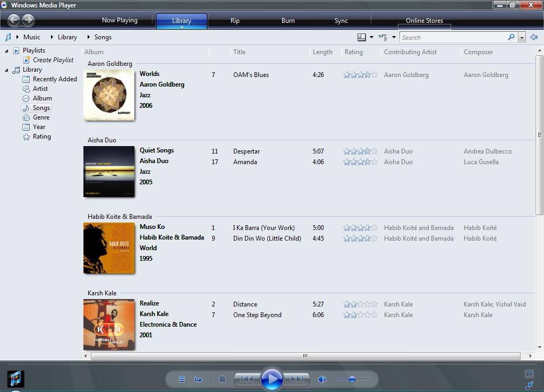Viewport: 544px width, 392px height.
Task: Set stars for Din Din Wo (Little Child)
Action: [x=360, y=238]
